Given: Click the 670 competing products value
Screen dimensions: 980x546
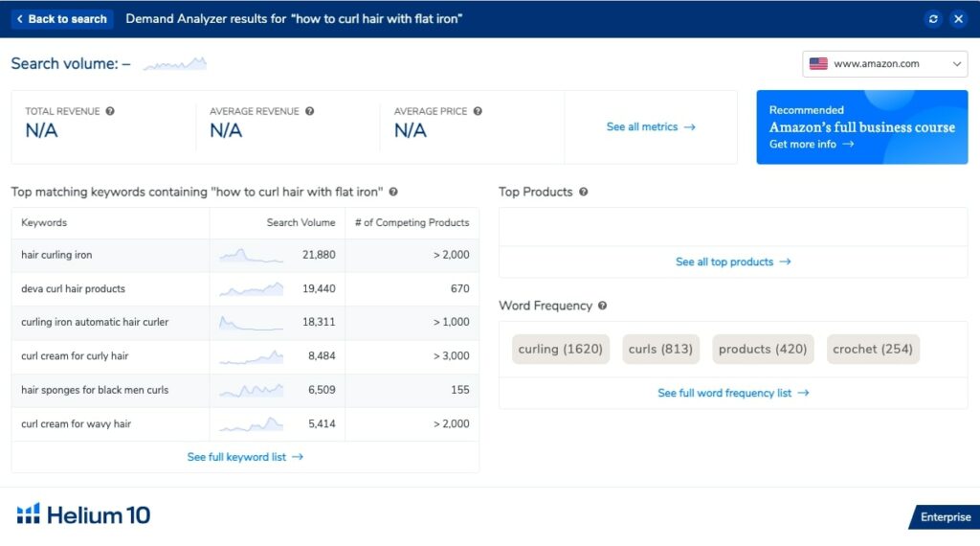Looking at the screenshot, I should click(460, 289).
